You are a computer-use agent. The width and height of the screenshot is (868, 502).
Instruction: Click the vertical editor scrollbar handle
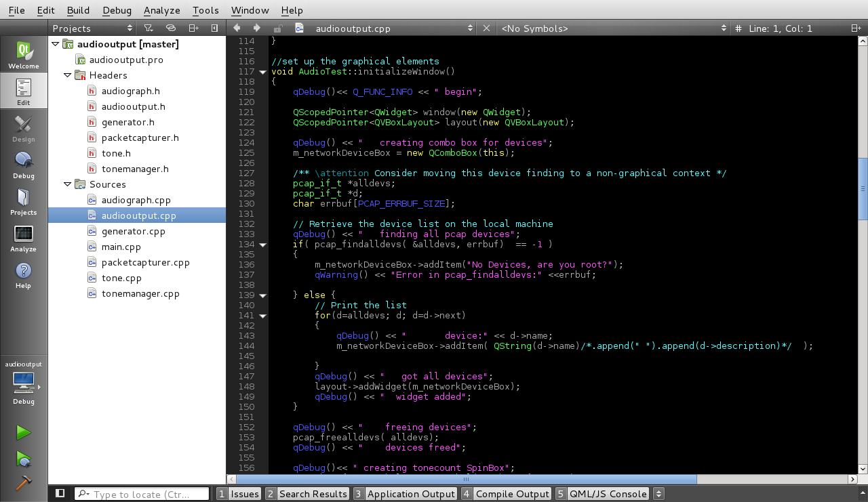point(863,188)
